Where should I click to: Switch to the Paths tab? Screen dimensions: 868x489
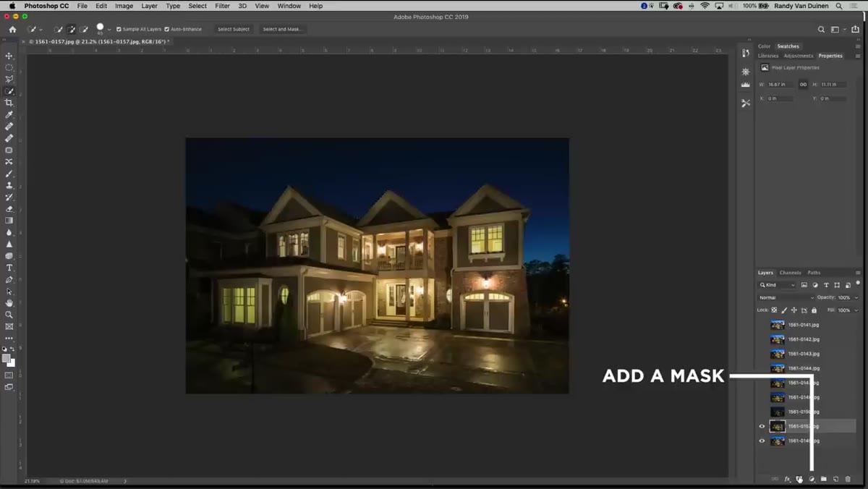click(814, 273)
